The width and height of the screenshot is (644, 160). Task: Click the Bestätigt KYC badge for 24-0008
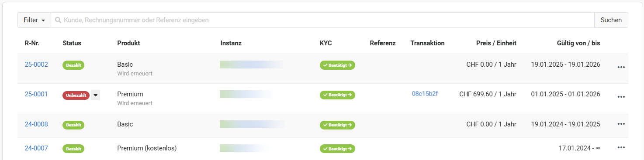click(x=337, y=125)
